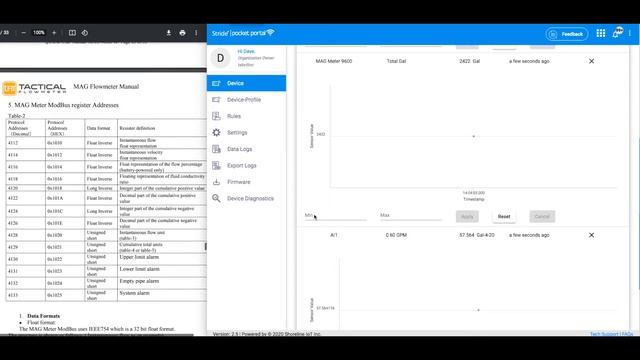Click the Export Logs icon

pos(216,165)
